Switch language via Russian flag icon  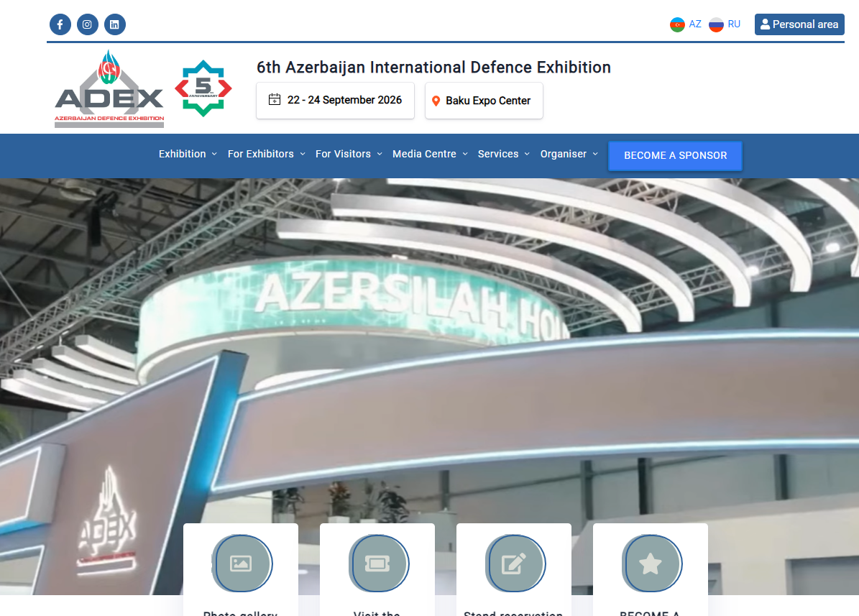[x=716, y=24]
